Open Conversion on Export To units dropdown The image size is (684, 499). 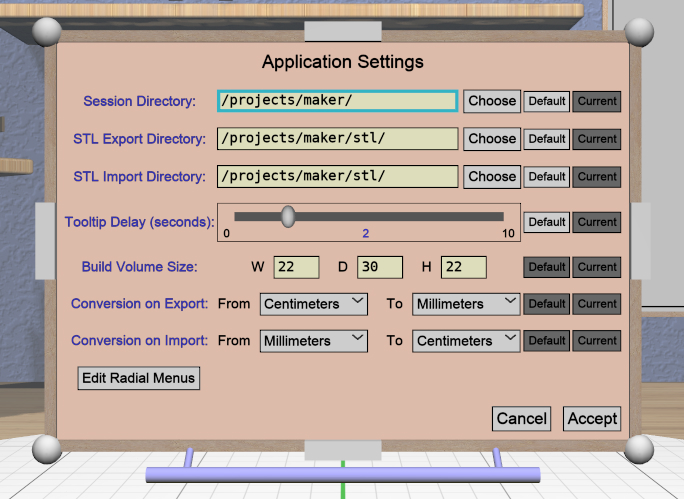pos(467,304)
